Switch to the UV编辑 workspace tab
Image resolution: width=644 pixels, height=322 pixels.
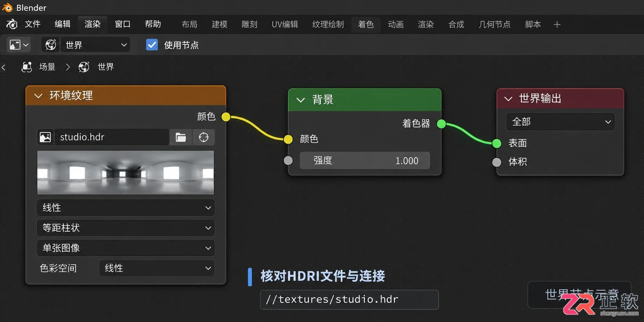coord(285,25)
